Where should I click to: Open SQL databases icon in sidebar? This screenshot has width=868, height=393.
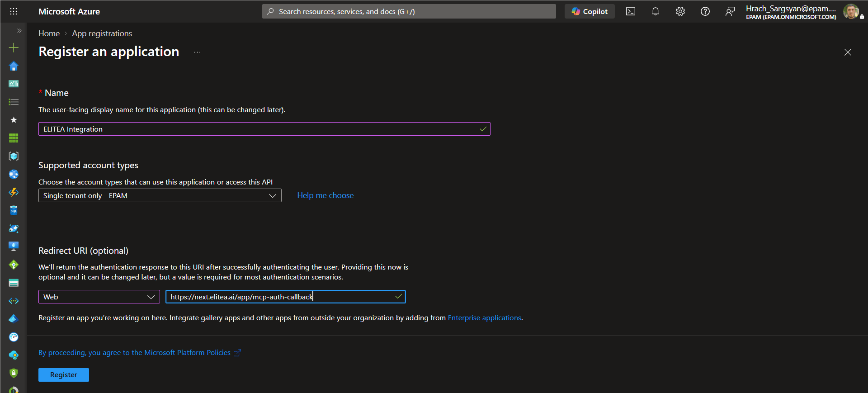tap(14, 210)
